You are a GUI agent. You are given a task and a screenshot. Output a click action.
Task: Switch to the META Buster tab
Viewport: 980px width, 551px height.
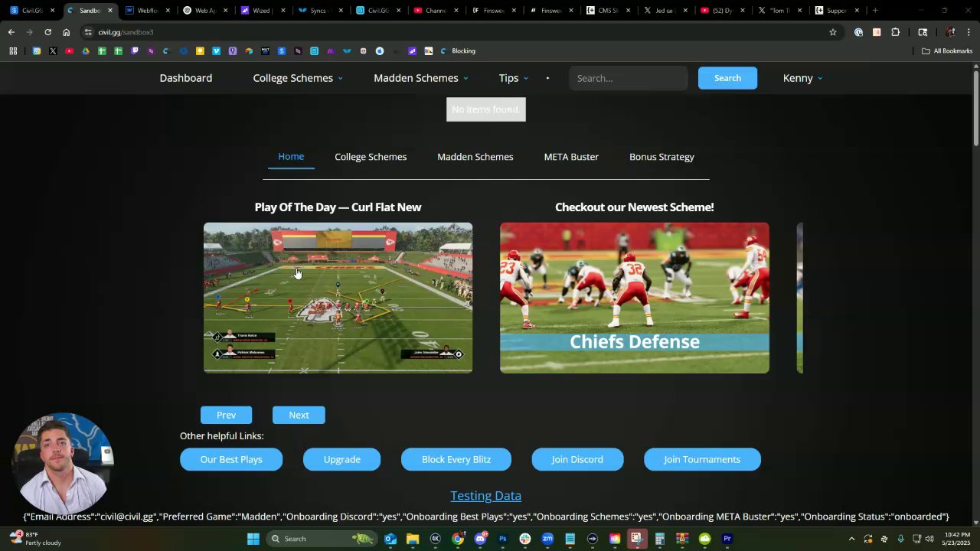[571, 157]
